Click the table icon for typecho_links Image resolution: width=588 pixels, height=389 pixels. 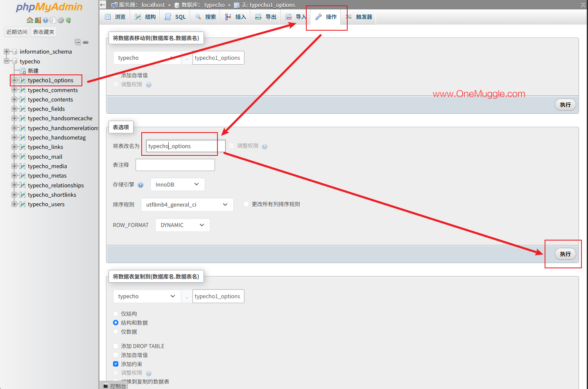tap(23, 147)
